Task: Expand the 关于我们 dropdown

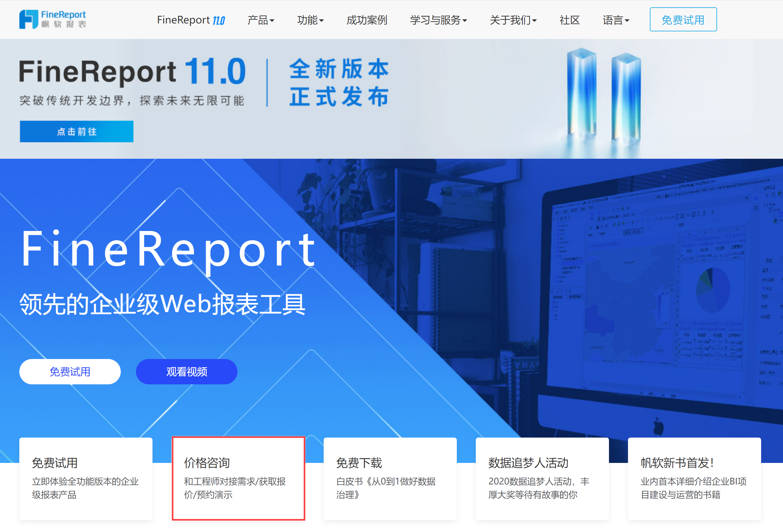Action: (513, 20)
